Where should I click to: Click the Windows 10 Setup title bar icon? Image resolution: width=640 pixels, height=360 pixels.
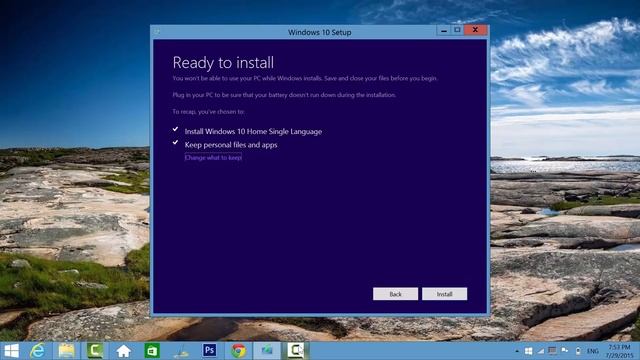[x=157, y=32]
